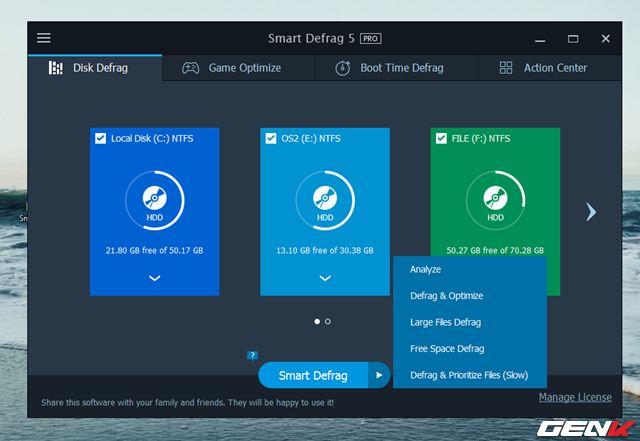
Task: Click '13.10 GB free of 30.38 GB' text
Action: (x=325, y=250)
